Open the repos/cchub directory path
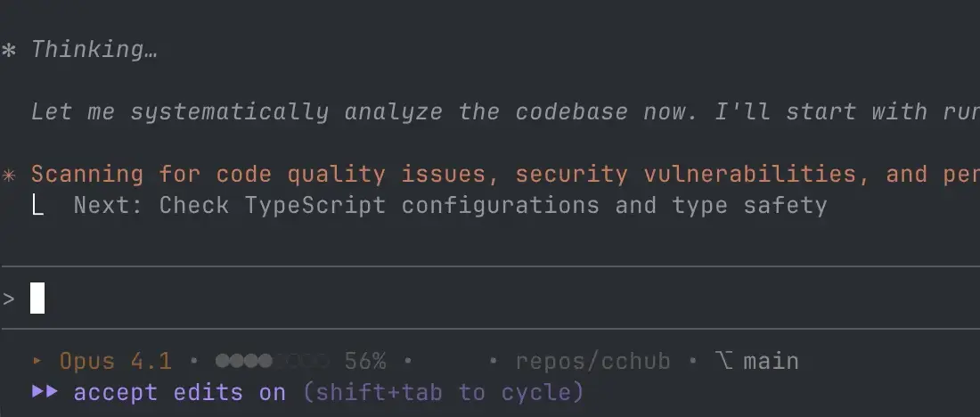This screenshot has width=980, height=417. coord(592,361)
